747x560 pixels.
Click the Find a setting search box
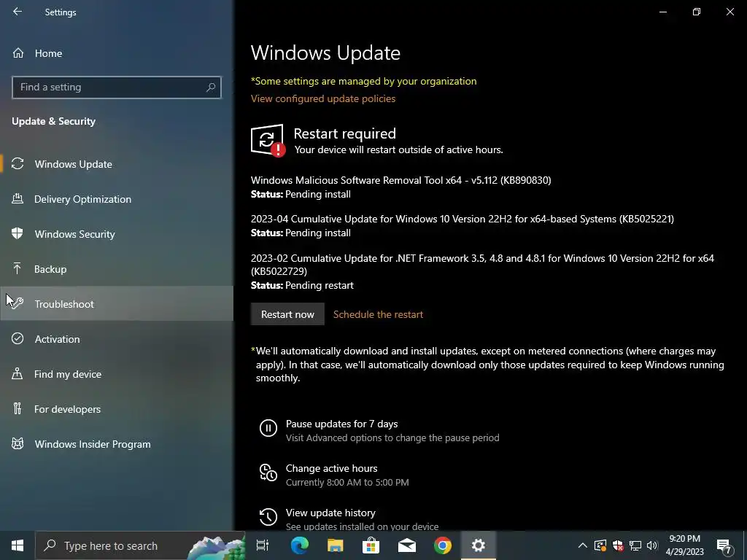[x=117, y=87]
